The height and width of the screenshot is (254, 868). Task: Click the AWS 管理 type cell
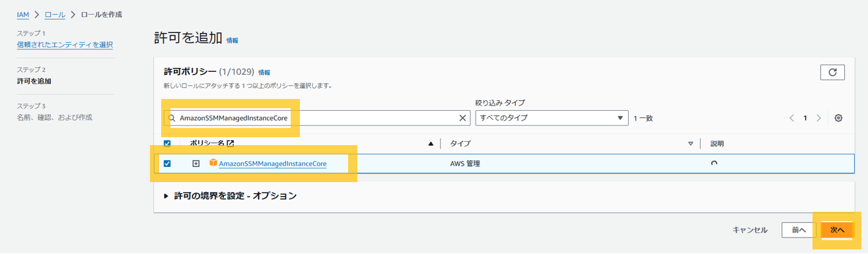point(465,164)
